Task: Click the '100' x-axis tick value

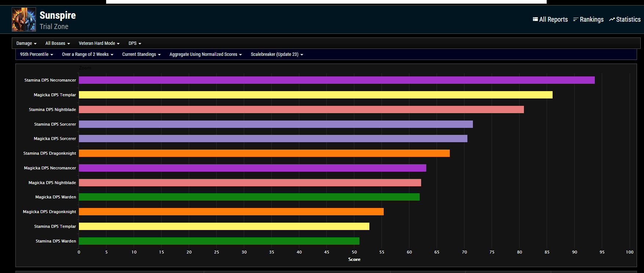Action: coord(630,252)
